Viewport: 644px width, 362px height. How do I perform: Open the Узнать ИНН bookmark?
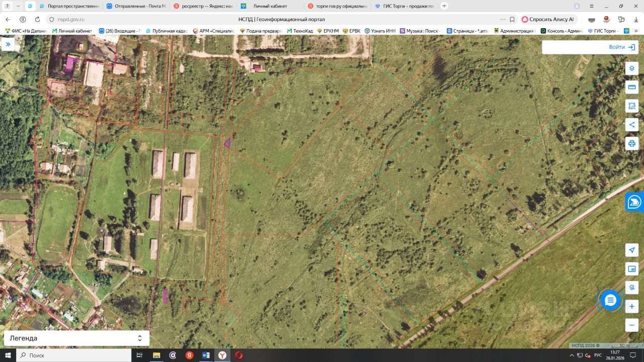coord(381,31)
